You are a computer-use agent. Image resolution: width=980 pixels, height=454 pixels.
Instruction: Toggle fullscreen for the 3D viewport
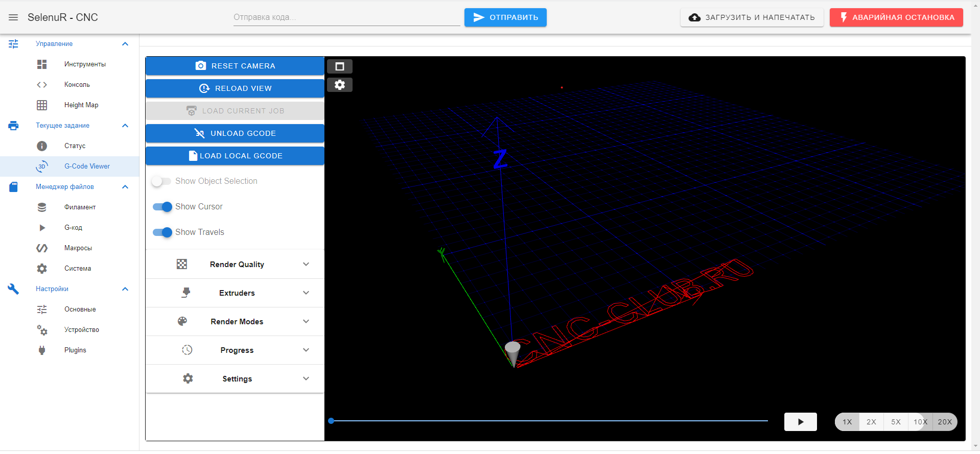point(340,66)
